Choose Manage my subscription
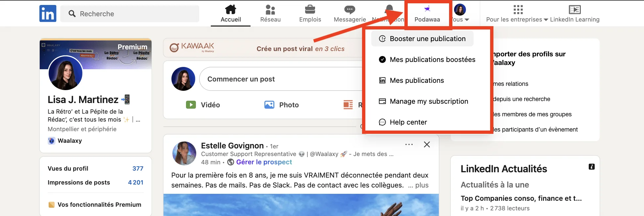This screenshot has height=216, width=644. (x=423, y=101)
